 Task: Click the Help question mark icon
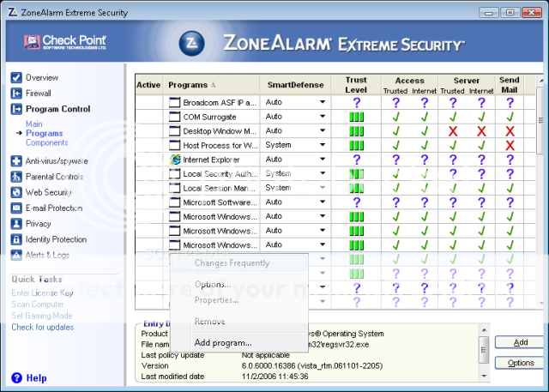pos(16,377)
